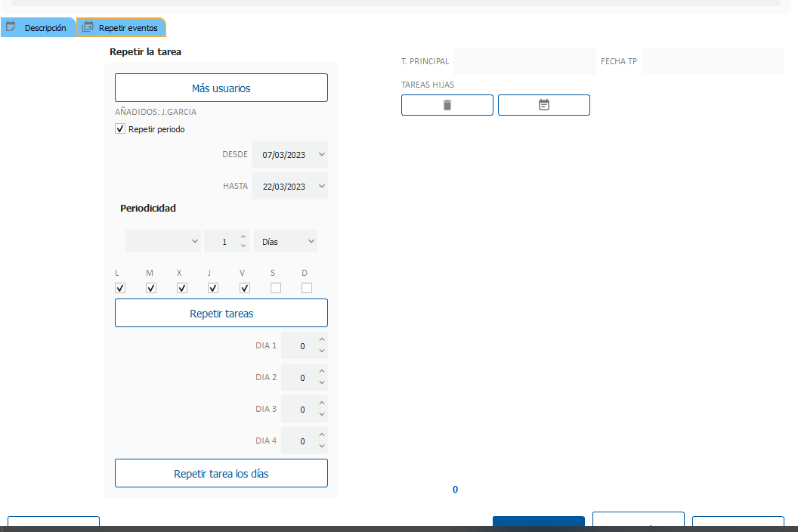
Task: Click the calendar icon button under Tareas Hijas
Action: [x=543, y=105]
